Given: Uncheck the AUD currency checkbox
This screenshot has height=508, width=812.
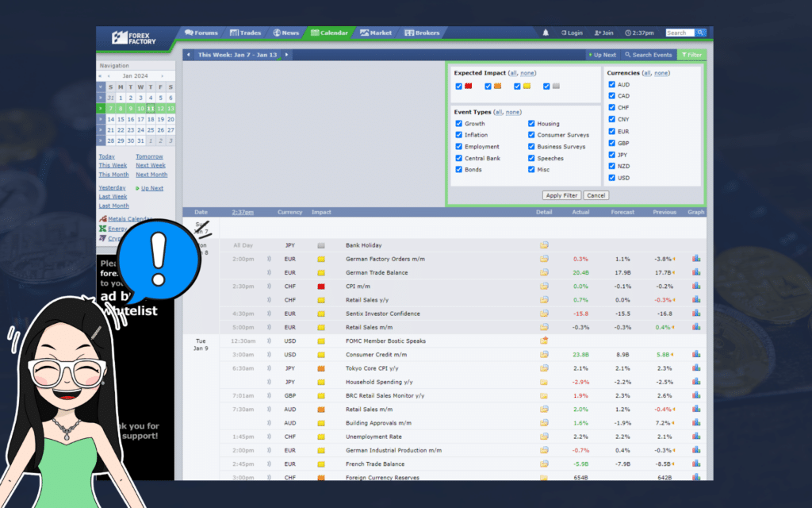Looking at the screenshot, I should (x=611, y=84).
